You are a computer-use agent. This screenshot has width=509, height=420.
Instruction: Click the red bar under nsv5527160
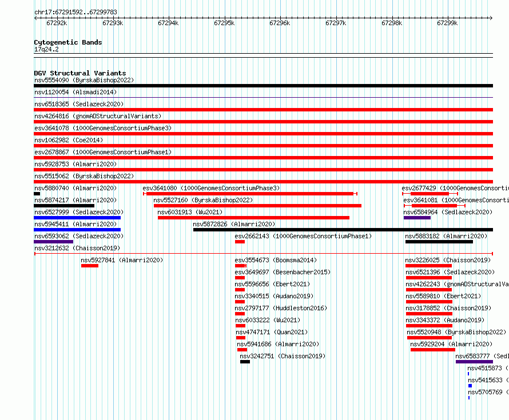point(257,206)
